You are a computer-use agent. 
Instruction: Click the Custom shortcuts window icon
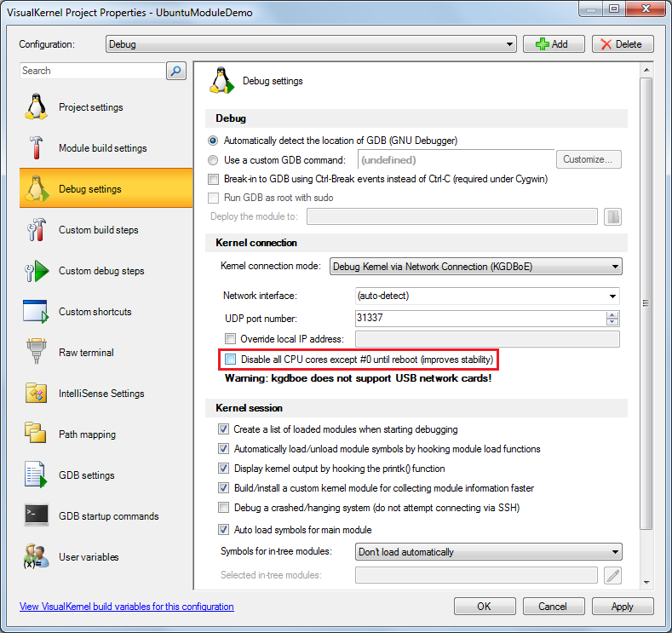click(36, 312)
